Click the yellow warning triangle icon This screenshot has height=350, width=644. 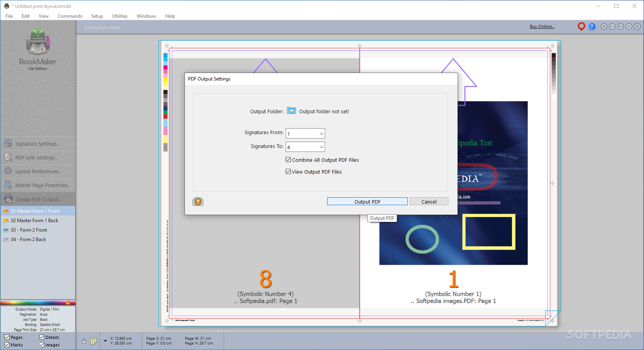coord(68,303)
